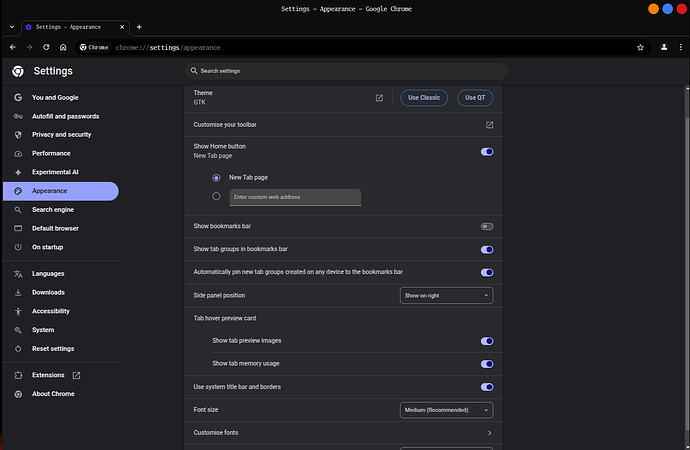Toggle automatically pin new tab groups switch
Image resolution: width=690 pixels, height=450 pixels.
click(487, 272)
